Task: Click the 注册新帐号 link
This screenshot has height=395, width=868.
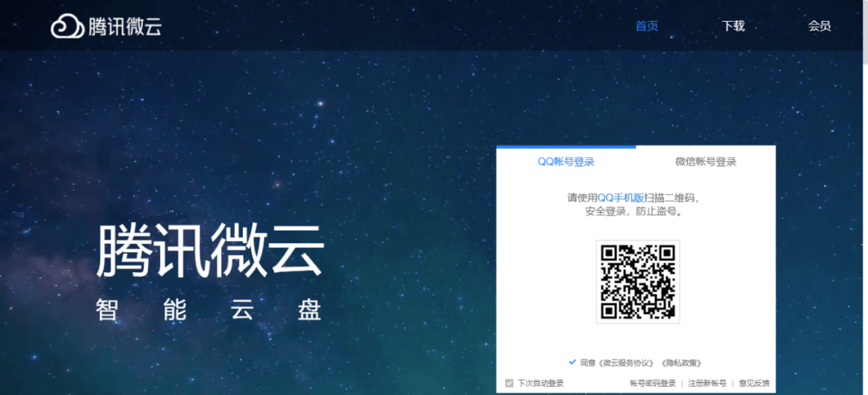Action: [707, 383]
